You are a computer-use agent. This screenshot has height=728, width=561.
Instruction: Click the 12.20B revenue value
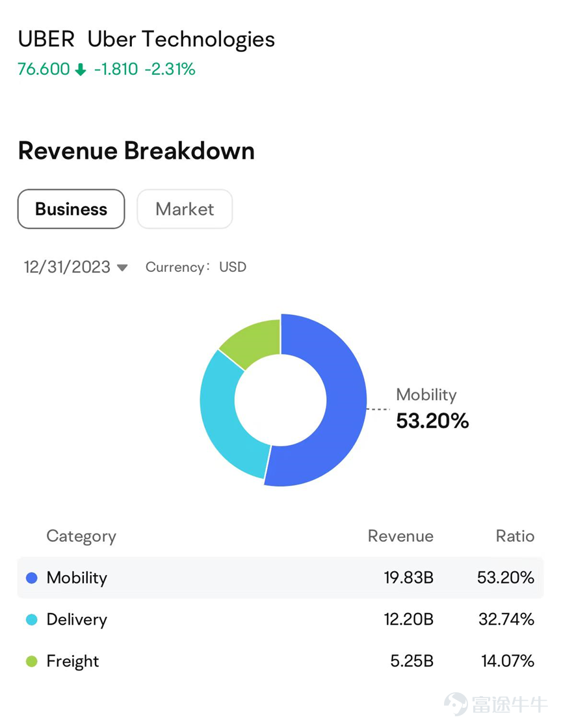point(408,619)
